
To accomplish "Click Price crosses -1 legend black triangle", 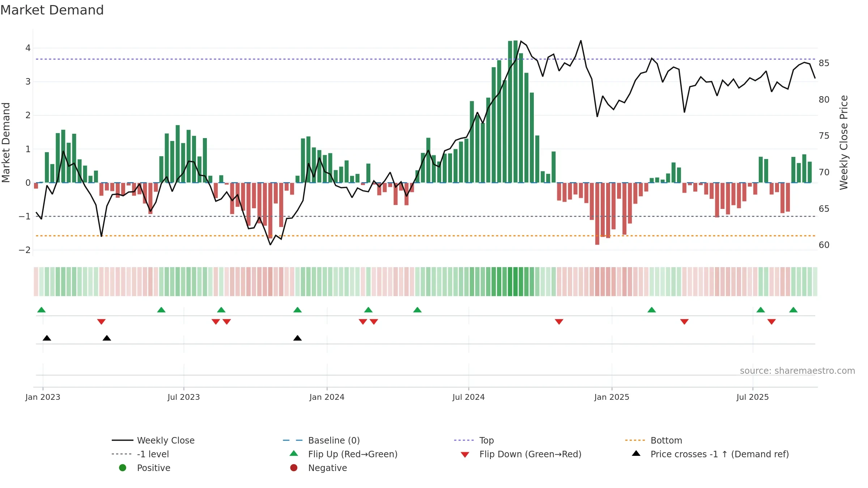I will pyautogui.click(x=636, y=453).
